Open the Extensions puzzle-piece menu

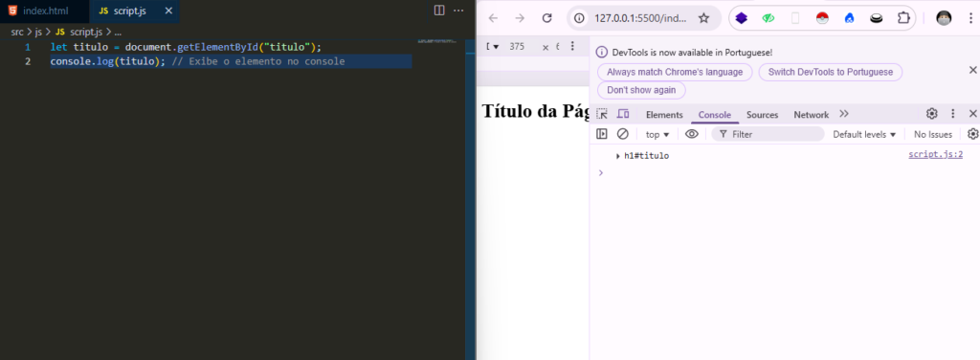coord(903,18)
